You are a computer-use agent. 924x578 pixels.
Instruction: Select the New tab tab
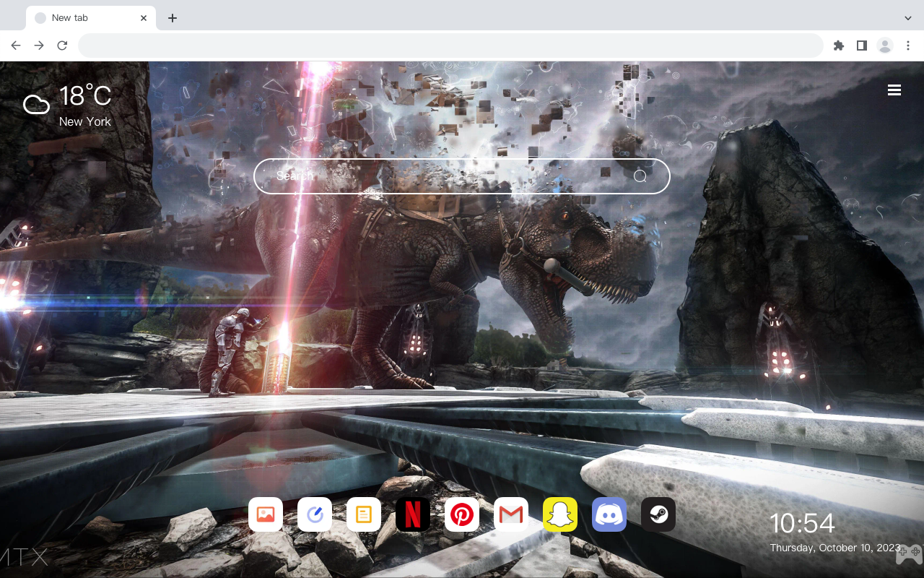(91, 18)
